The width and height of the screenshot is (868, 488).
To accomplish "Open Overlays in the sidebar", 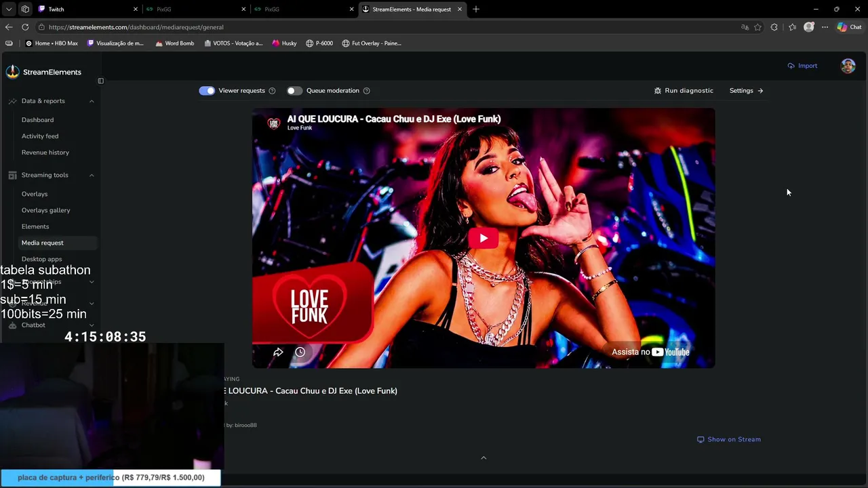I will click(x=35, y=194).
